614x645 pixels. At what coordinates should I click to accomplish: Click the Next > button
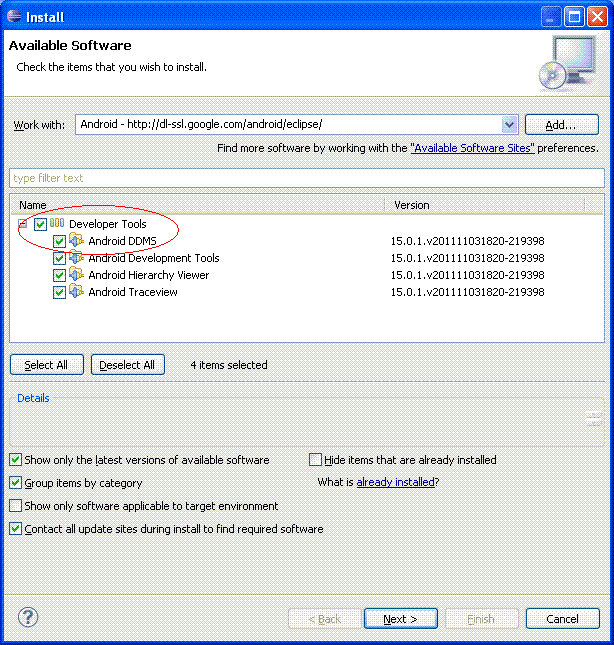point(401,618)
